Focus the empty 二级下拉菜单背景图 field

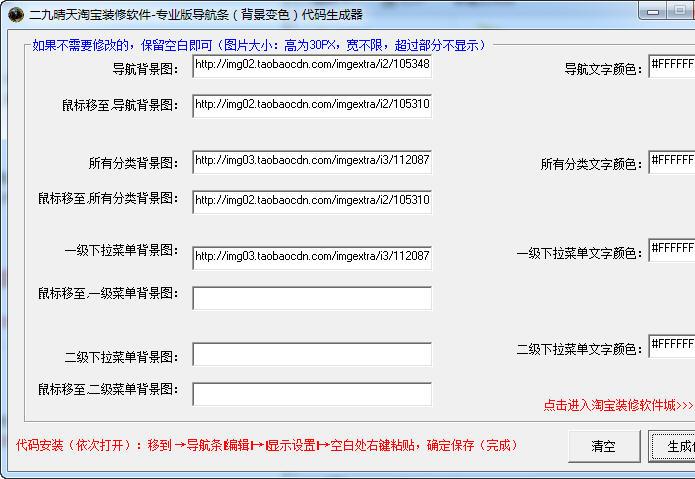(x=312, y=354)
